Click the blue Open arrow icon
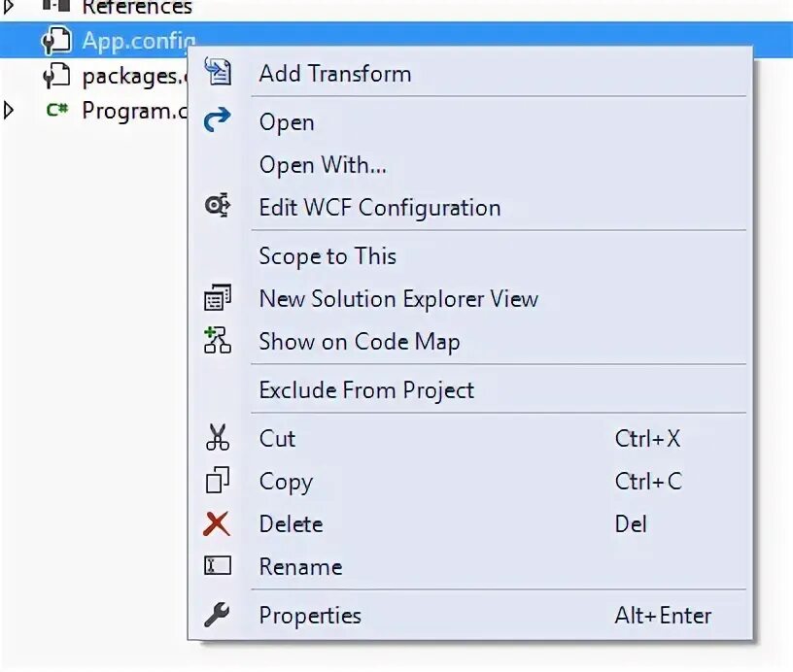 218,120
